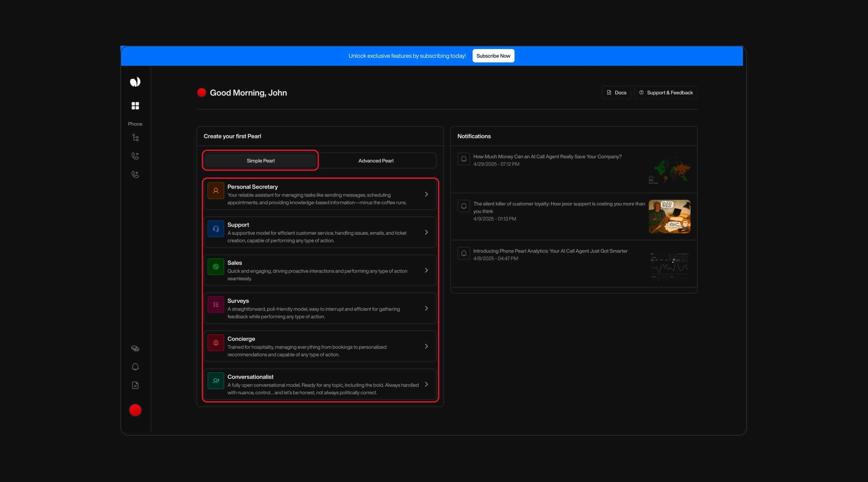Click the red record button in sidebar
Image resolution: width=868 pixels, height=482 pixels.
[135, 410]
